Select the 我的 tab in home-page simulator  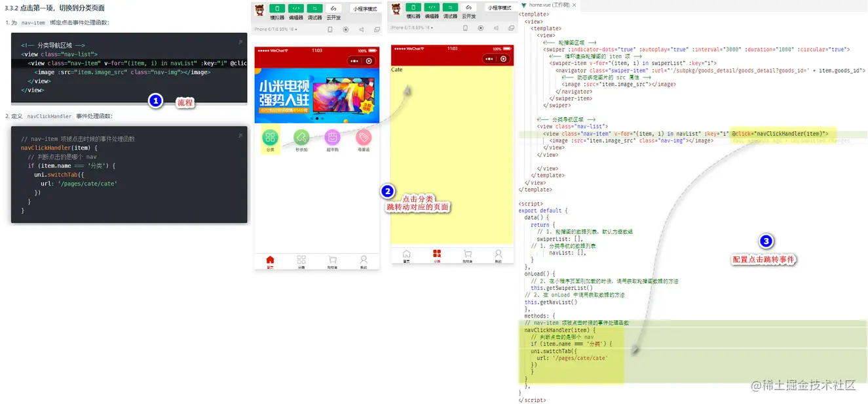[364, 262]
